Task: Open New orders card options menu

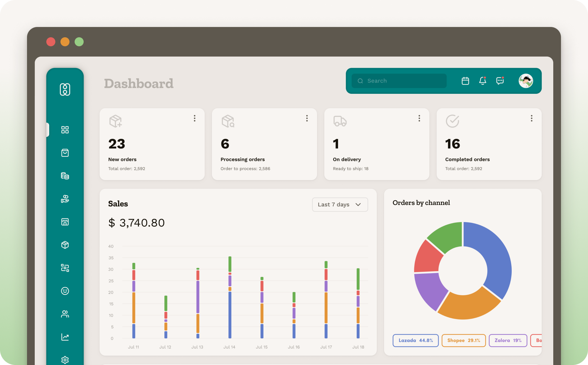Action: [195, 118]
